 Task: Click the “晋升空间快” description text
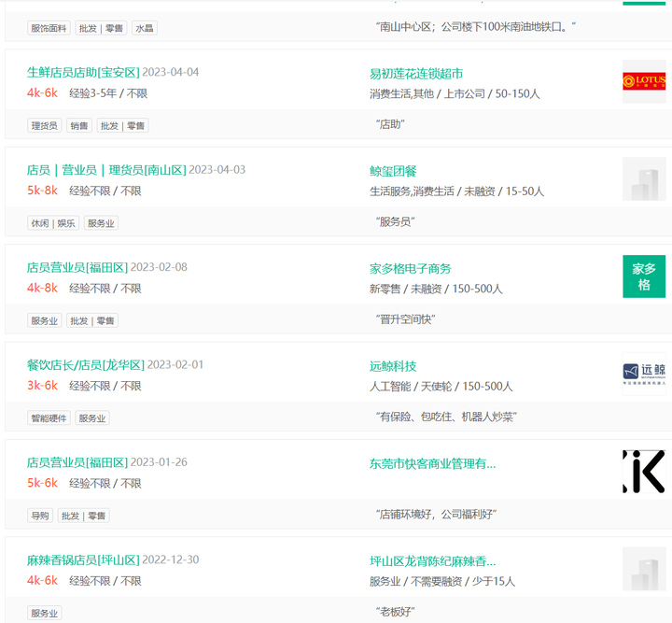pyautogui.click(x=405, y=319)
